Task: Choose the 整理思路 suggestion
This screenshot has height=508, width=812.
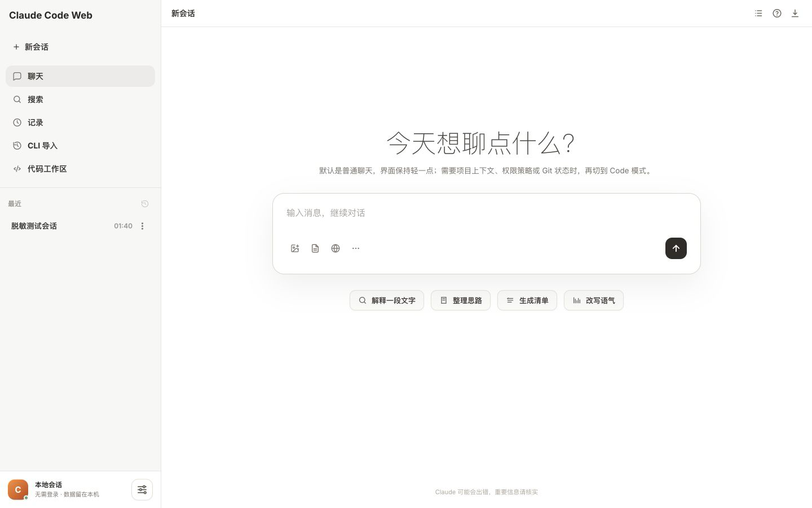Action: pos(461,300)
